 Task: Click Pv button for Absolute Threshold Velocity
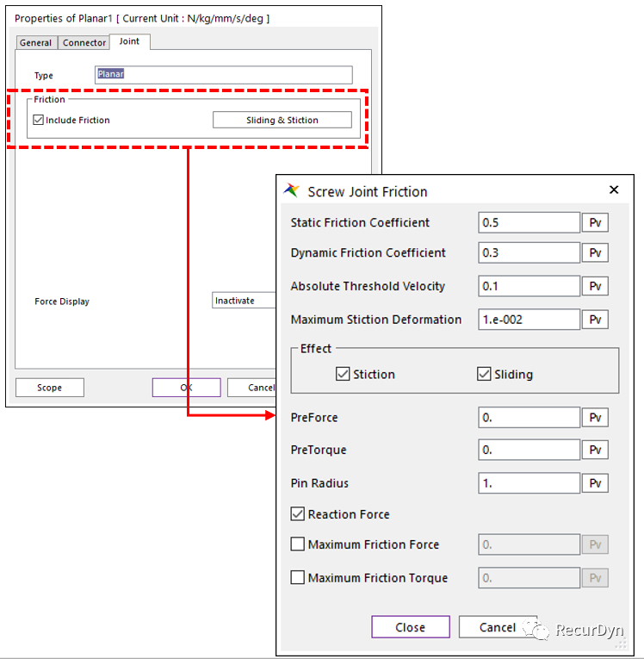pyautogui.click(x=594, y=287)
